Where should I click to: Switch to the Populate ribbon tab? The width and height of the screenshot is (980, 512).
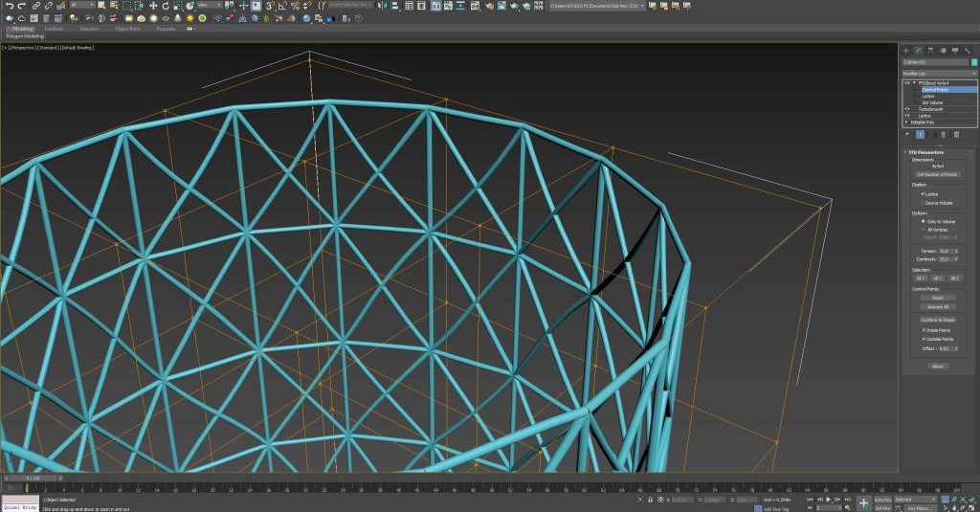[166, 29]
